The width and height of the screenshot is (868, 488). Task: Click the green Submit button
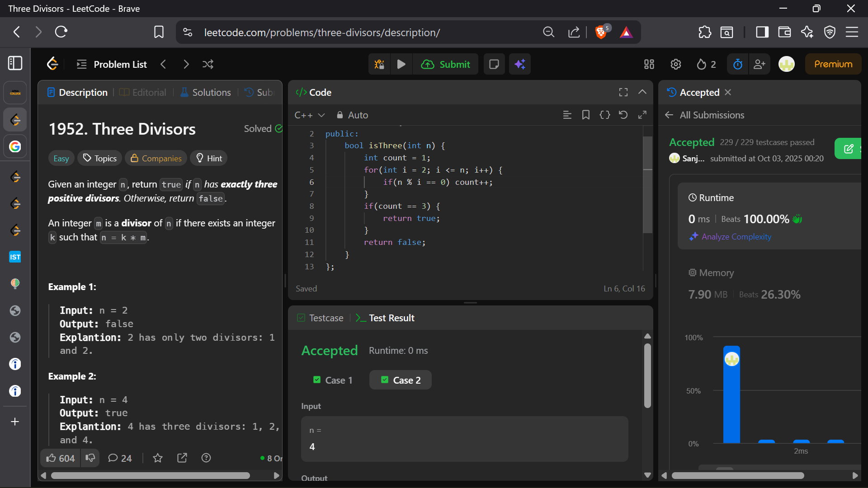tap(446, 64)
